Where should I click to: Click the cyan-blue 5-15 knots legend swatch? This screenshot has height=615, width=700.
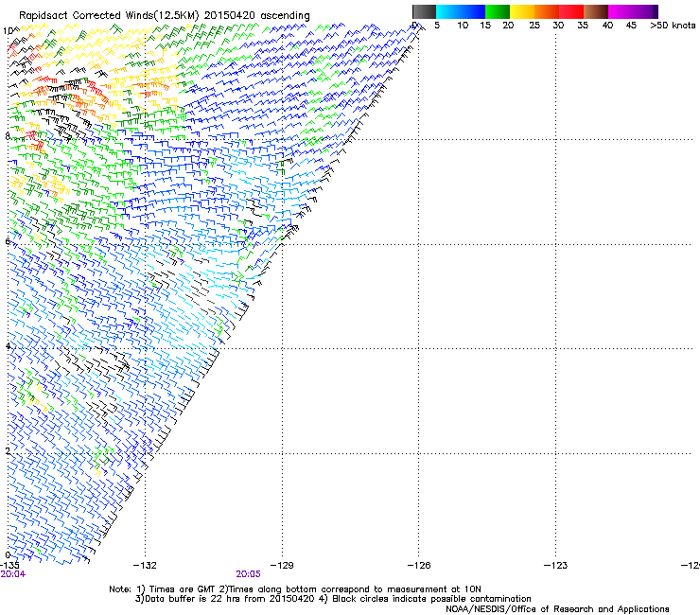click(461, 11)
